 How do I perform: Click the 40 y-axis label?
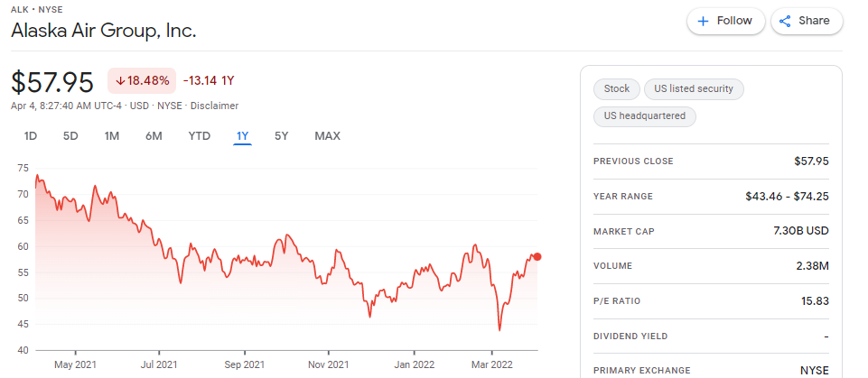[x=23, y=350]
